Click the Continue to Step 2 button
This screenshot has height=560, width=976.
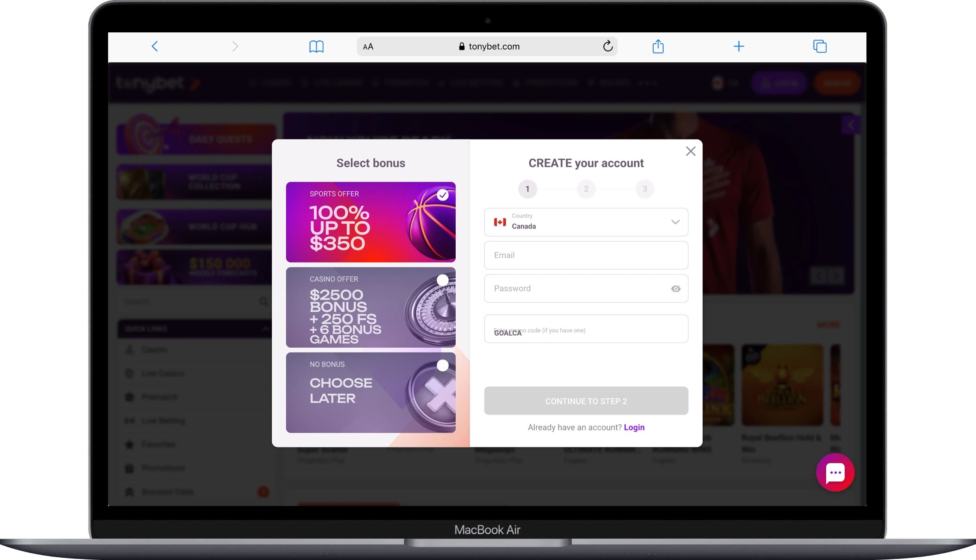tap(586, 401)
